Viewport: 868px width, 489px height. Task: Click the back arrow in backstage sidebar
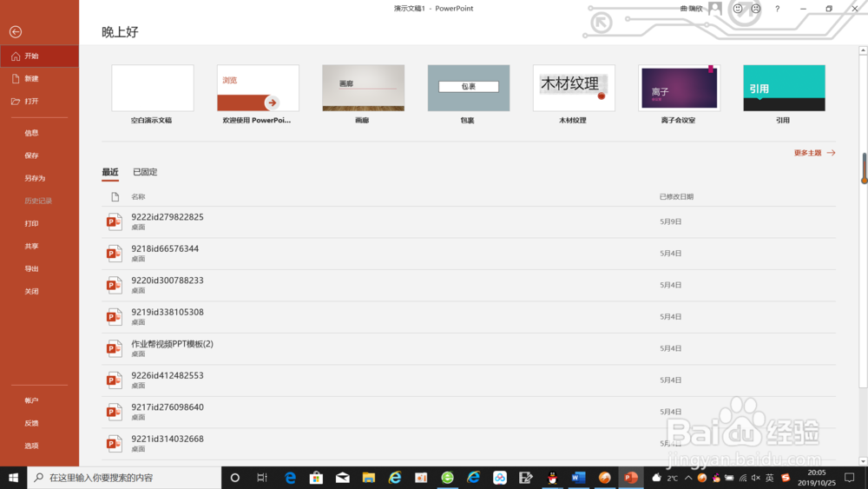pos(16,32)
